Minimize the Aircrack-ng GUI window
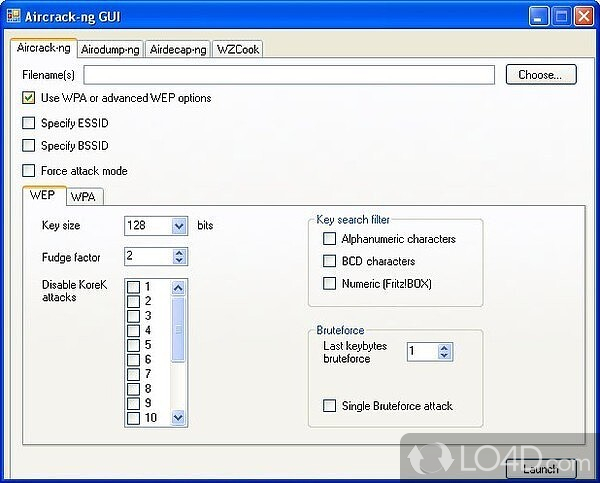 coord(538,17)
